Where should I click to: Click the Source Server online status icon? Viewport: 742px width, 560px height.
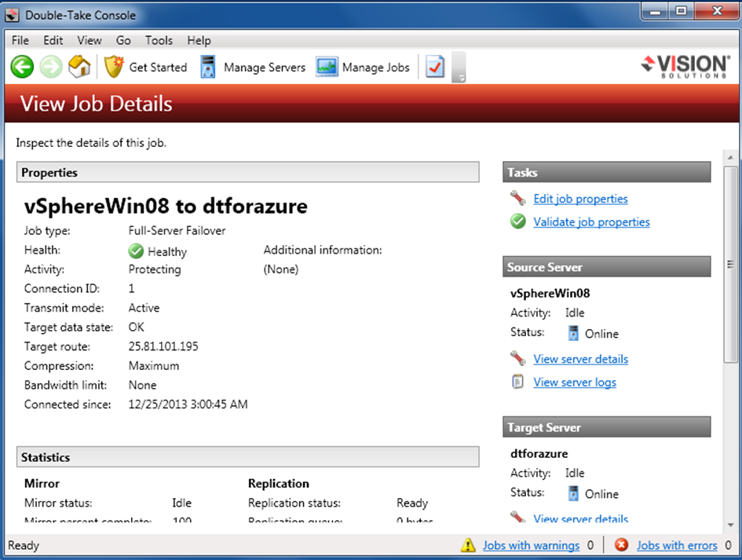[573, 333]
